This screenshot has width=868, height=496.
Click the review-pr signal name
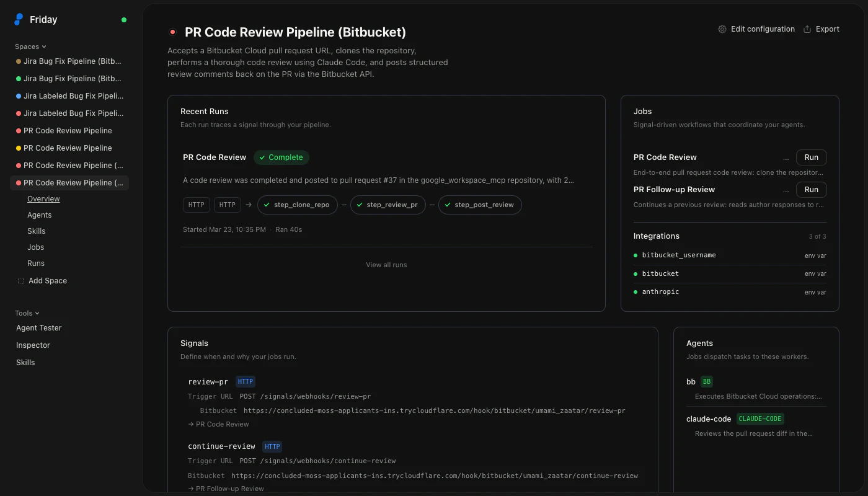pos(208,382)
